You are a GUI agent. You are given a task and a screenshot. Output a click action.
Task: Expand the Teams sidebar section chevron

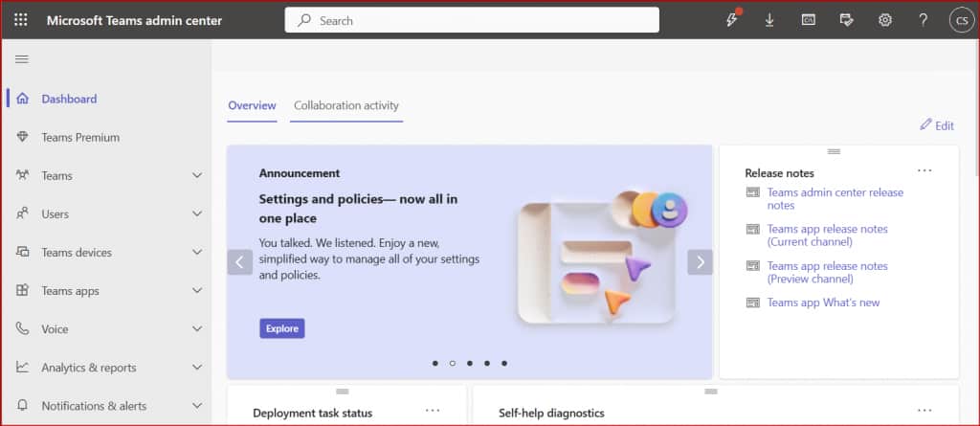pos(197,176)
